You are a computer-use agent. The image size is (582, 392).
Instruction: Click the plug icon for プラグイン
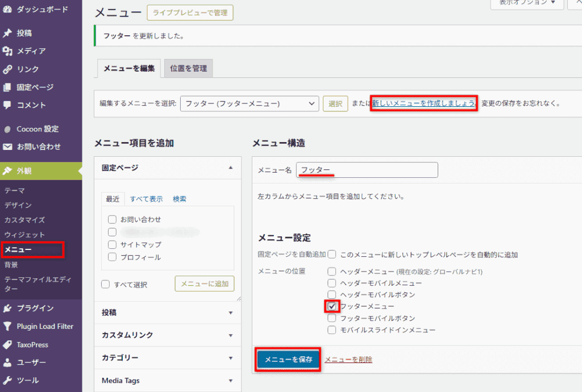(x=7, y=308)
